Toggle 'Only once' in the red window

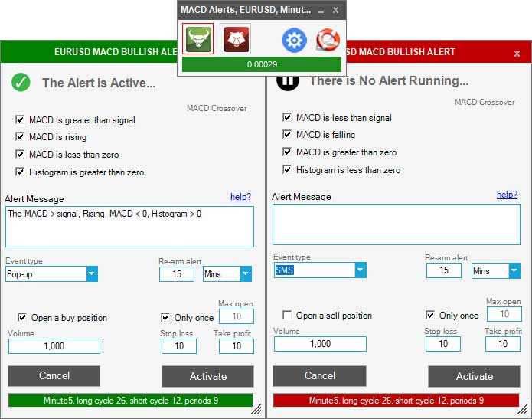click(x=430, y=315)
